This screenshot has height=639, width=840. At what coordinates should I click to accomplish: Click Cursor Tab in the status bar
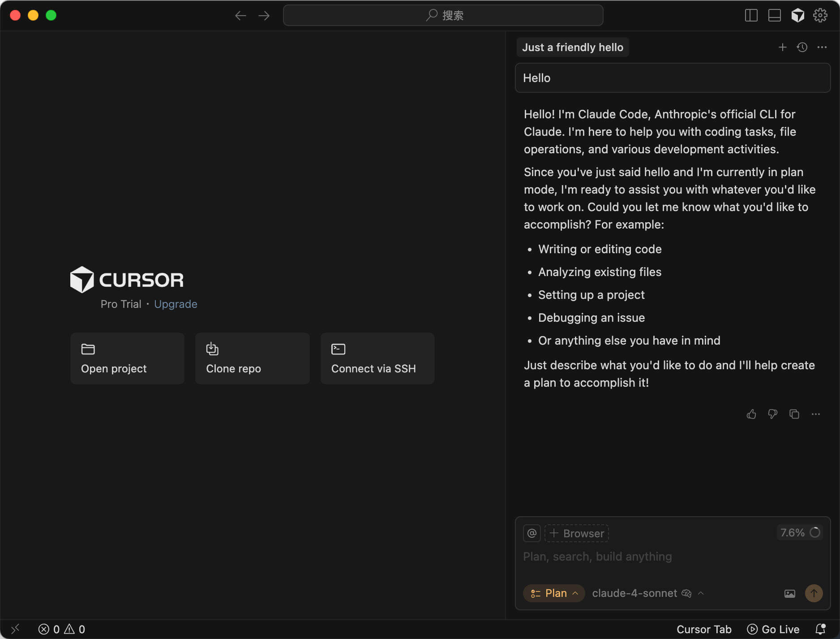pyautogui.click(x=704, y=629)
